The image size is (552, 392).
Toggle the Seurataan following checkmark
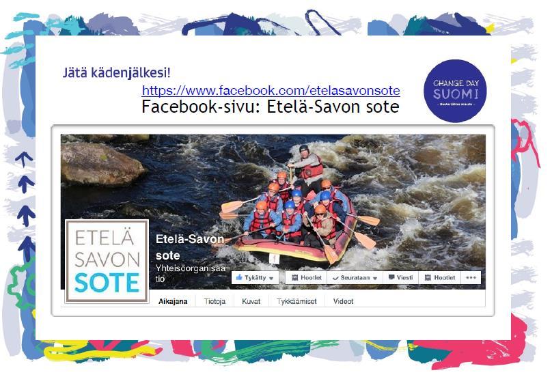point(335,278)
